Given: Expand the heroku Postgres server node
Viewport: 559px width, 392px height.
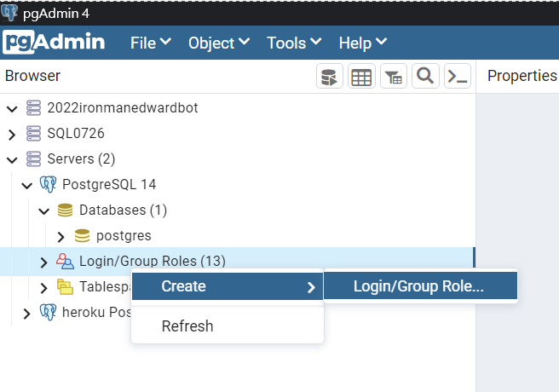Looking at the screenshot, I should (x=27, y=314).
